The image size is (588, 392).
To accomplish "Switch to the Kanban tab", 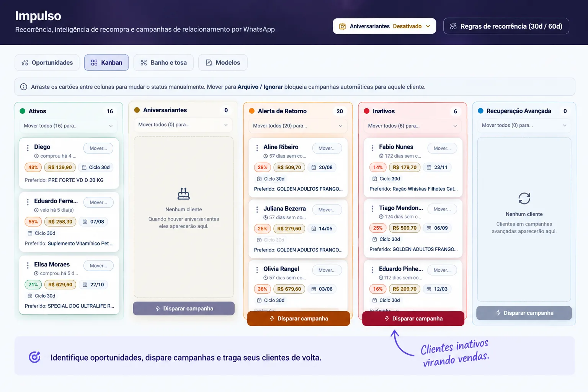I will pyautogui.click(x=106, y=62).
